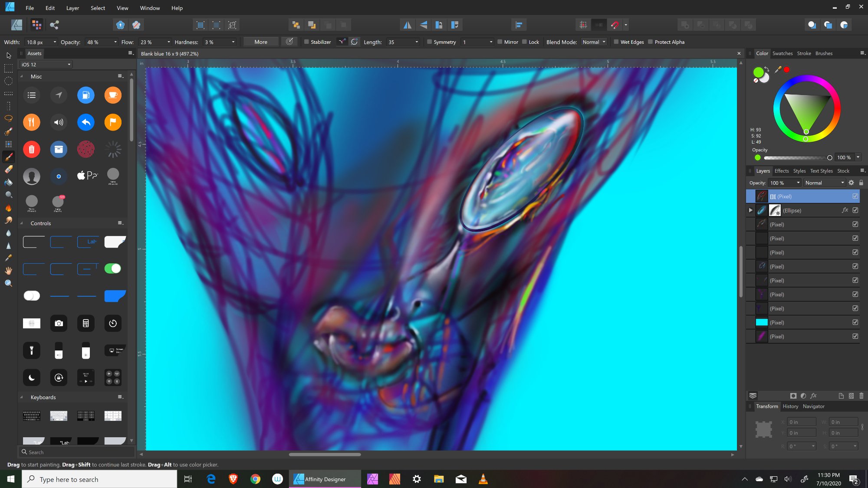Close the Blank blue document tab

(739, 53)
